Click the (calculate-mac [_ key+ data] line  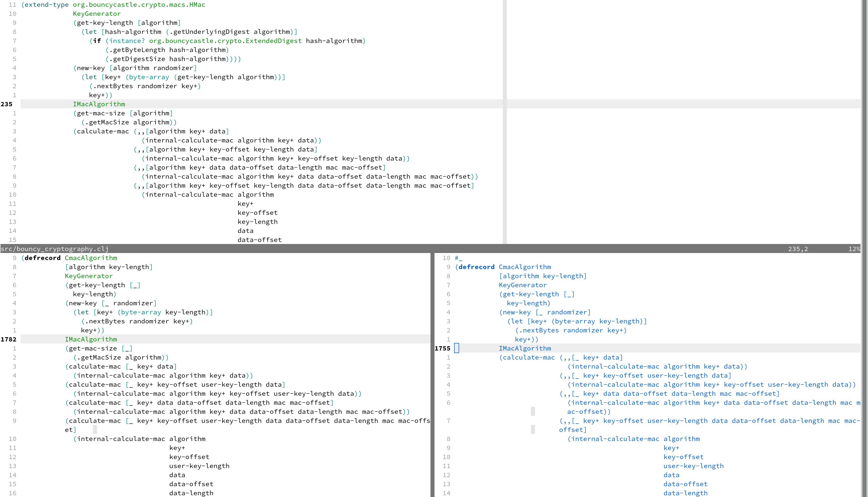[121, 367]
